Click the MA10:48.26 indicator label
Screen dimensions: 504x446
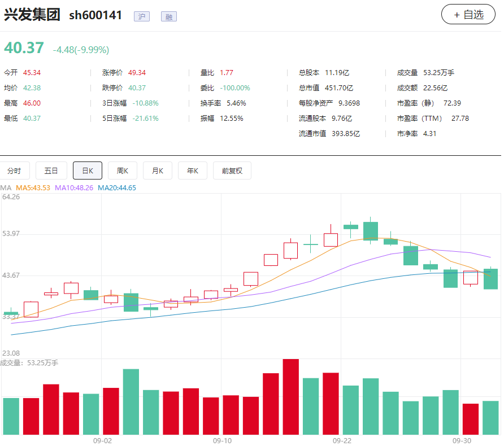(x=74, y=188)
